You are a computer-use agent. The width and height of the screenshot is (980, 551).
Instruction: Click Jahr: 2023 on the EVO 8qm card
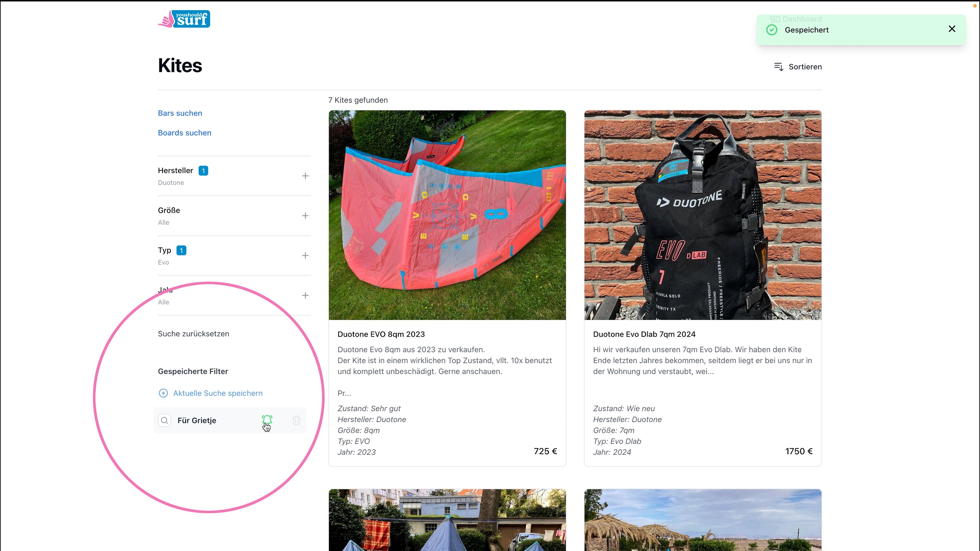coord(357,452)
